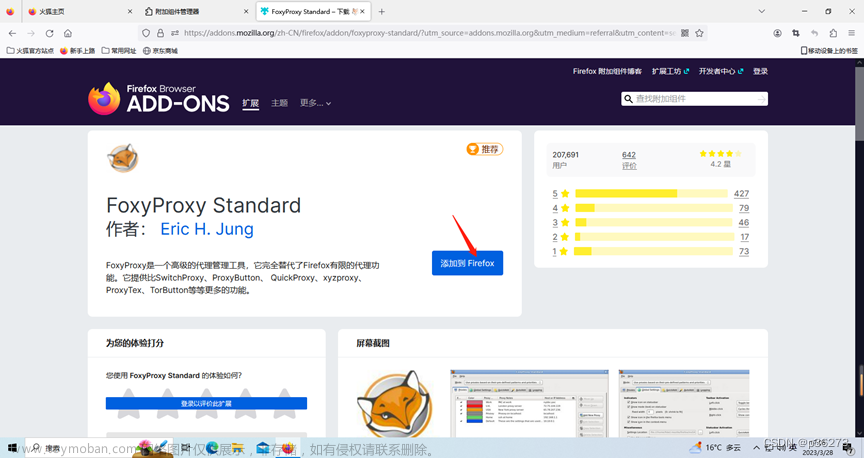This screenshot has width=864, height=458.
Task: Open the middle proxies list screenshot thumbnail
Action: 529,403
